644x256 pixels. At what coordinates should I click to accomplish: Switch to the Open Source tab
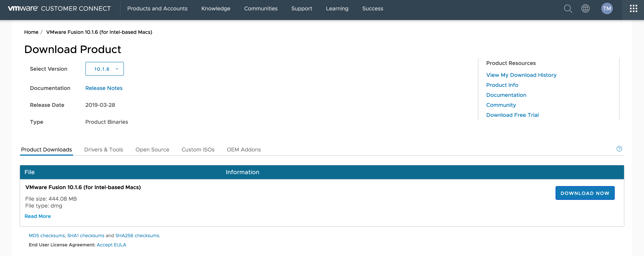pyautogui.click(x=152, y=149)
